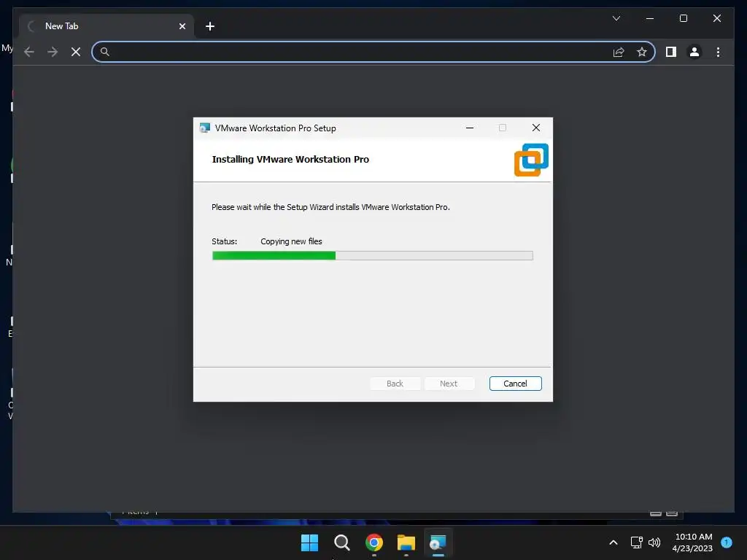Go back in Chrome history
This screenshot has height=560, width=747.
point(29,52)
